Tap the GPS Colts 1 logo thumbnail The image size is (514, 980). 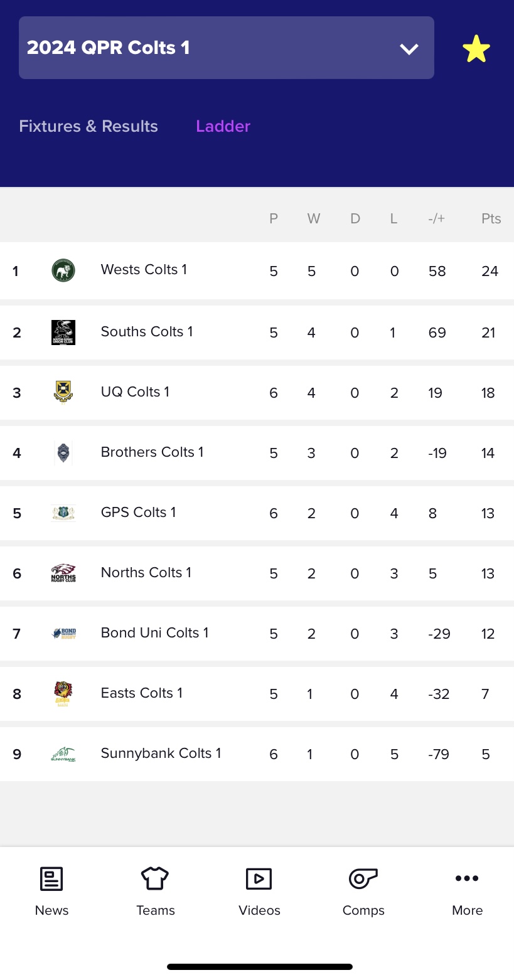click(x=63, y=513)
